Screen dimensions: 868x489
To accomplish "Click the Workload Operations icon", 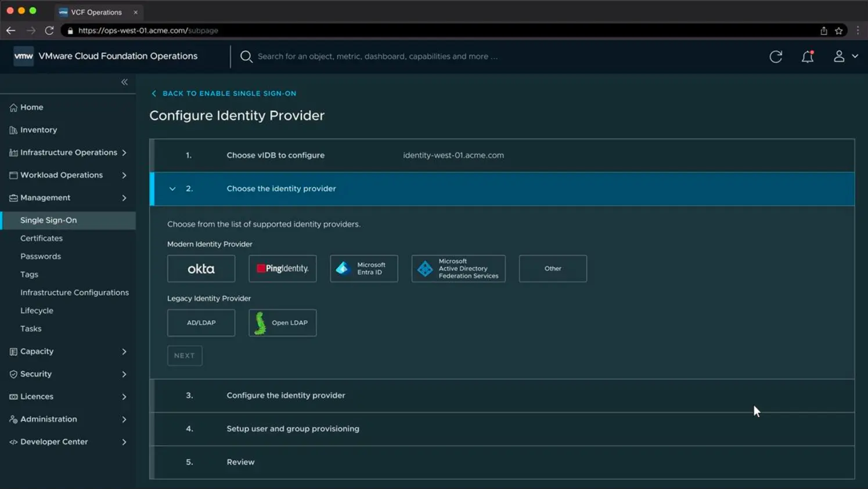I will pyautogui.click(x=13, y=175).
